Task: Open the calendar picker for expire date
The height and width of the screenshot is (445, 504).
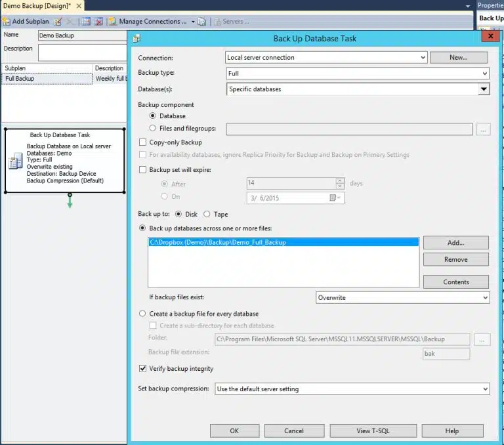Action: (335, 198)
